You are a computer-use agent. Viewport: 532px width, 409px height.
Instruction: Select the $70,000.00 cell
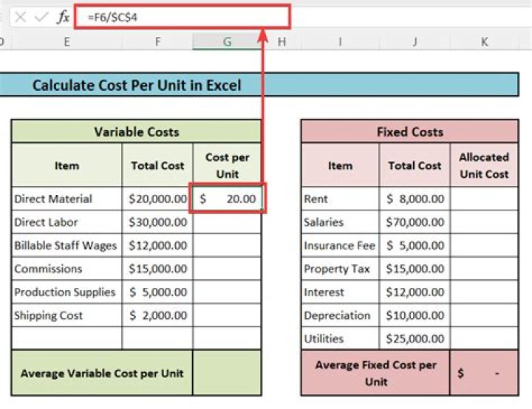pyautogui.click(x=415, y=222)
